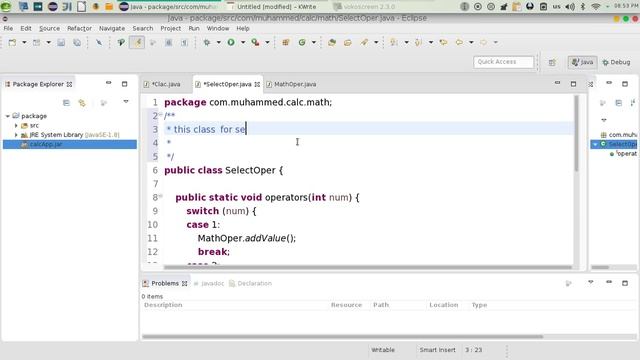Open the dropdown next to New icon

pos(24,42)
